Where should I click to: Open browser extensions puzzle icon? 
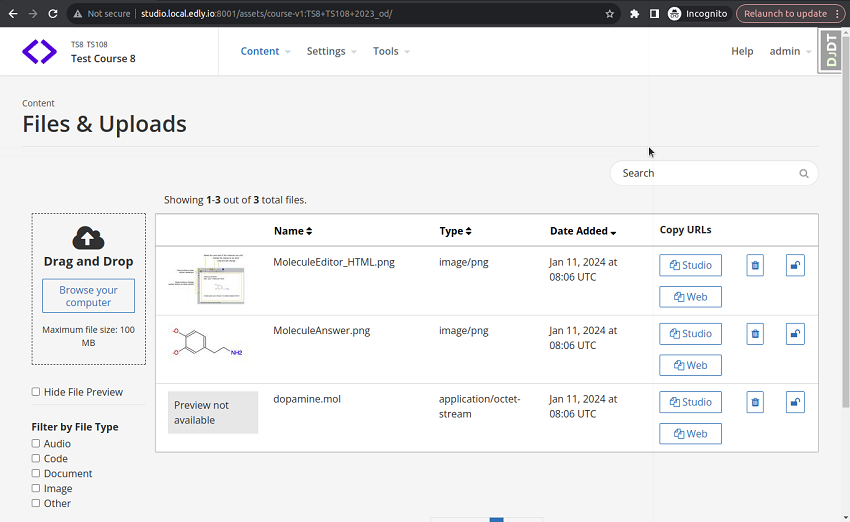[x=634, y=14]
